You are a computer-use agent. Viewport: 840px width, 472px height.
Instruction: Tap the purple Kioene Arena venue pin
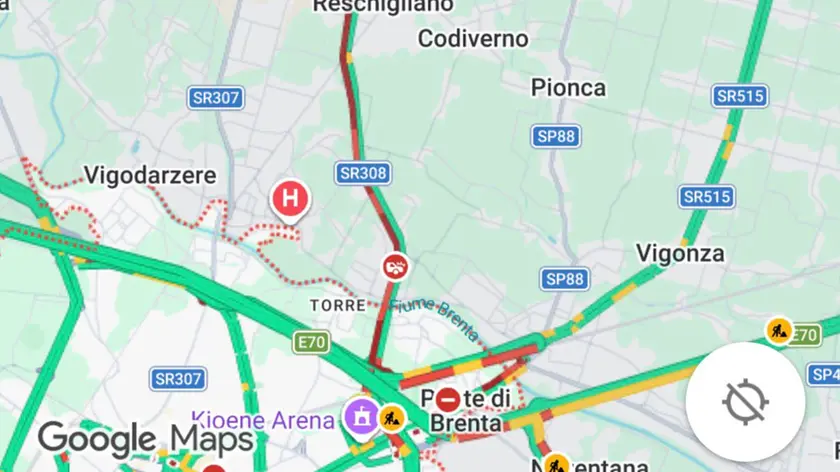pos(362,418)
